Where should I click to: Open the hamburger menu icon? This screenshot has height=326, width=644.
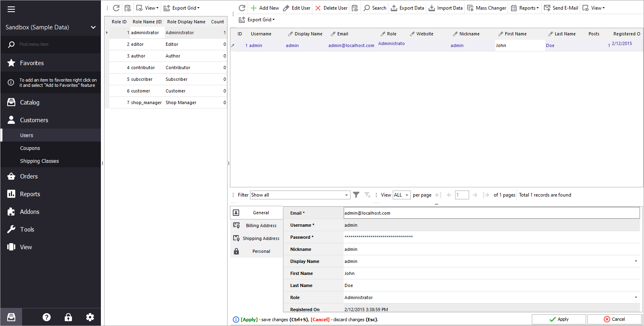click(11, 9)
